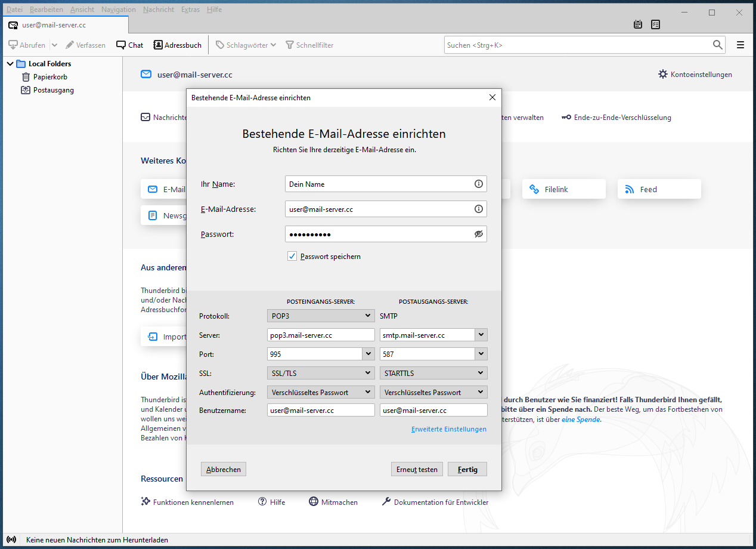The image size is (756, 549).
Task: Open the tasks icon in the tab bar
Action: tap(656, 24)
